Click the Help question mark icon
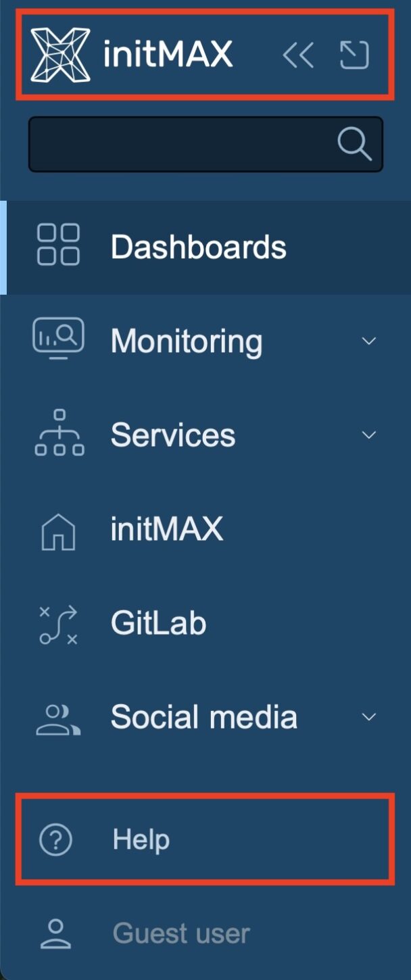Image resolution: width=411 pixels, height=980 pixels. coord(57,839)
